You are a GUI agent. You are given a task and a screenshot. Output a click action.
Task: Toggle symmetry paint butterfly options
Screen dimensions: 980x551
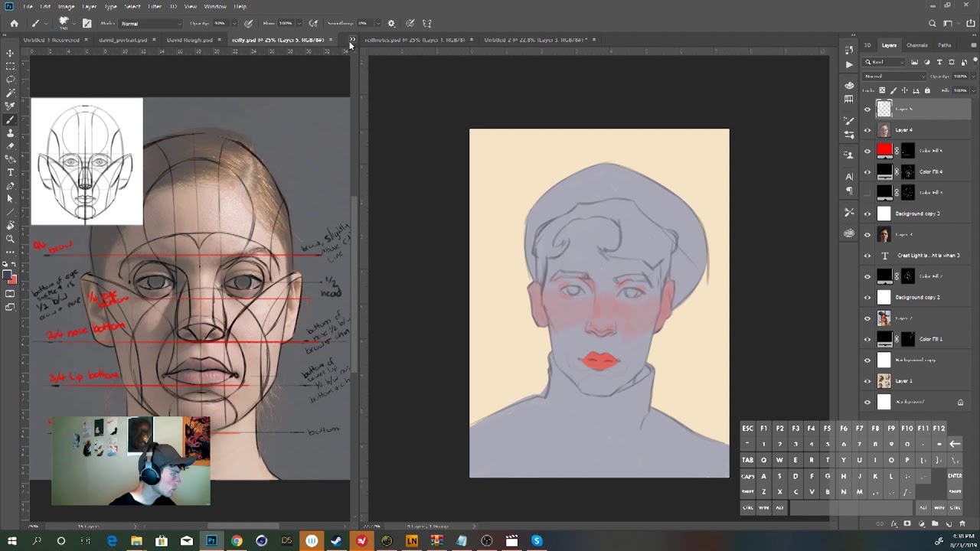pyautogui.click(x=426, y=24)
